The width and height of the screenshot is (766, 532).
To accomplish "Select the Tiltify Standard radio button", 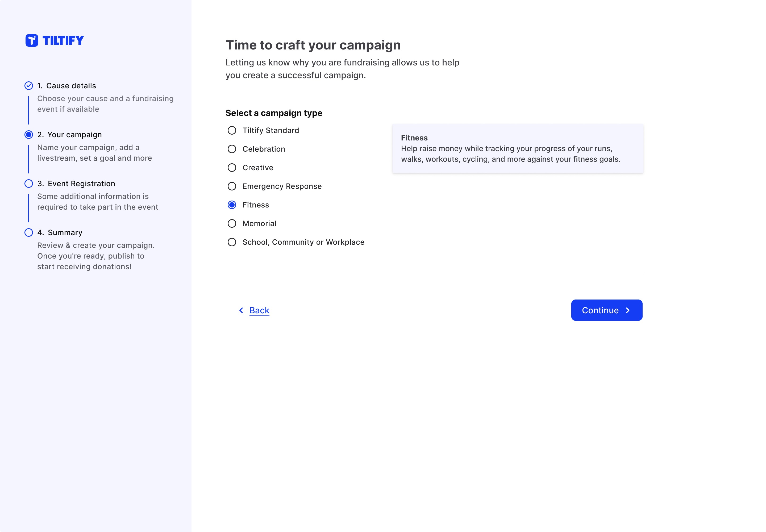I will pyautogui.click(x=232, y=130).
